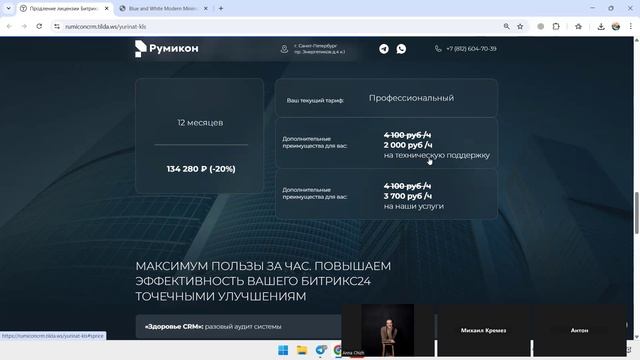Select Михаил Кремез participant tile
The image size is (640, 360).
[x=483, y=330]
